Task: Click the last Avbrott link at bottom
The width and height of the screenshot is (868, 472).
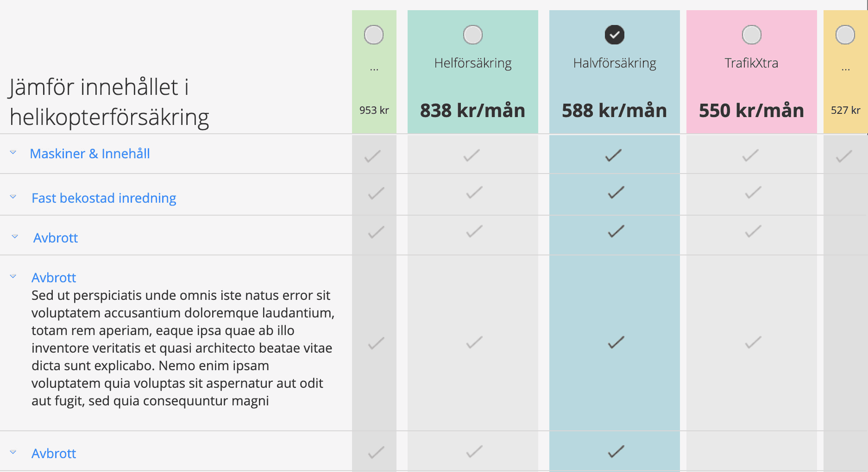Action: pyautogui.click(x=54, y=453)
